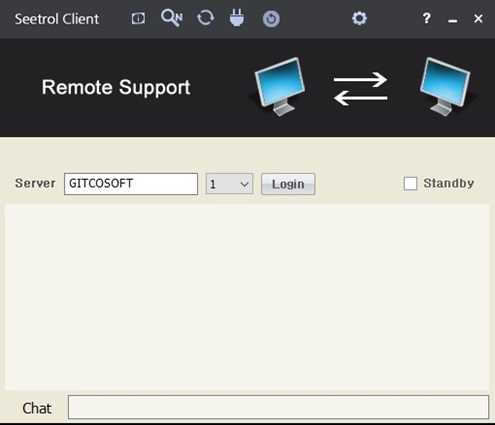Click the empty chat message log area
This screenshot has height=425, width=495.
(x=247, y=297)
